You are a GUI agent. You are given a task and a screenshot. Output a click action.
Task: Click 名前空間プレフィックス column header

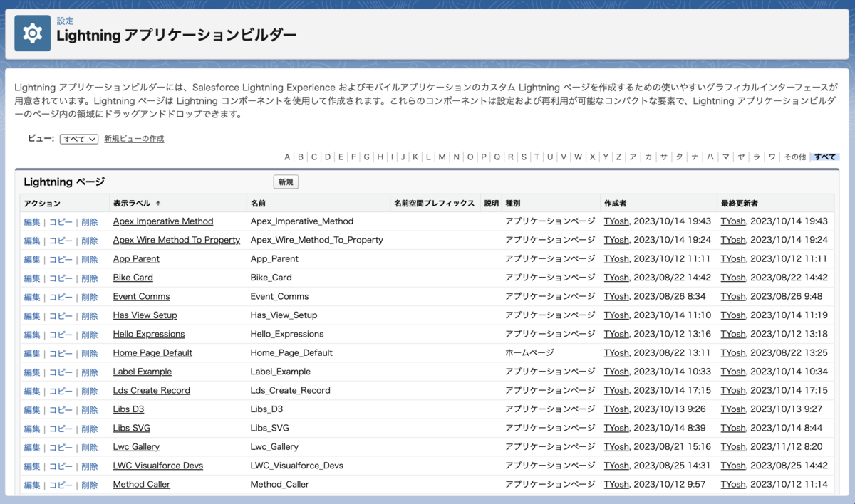[x=434, y=204]
